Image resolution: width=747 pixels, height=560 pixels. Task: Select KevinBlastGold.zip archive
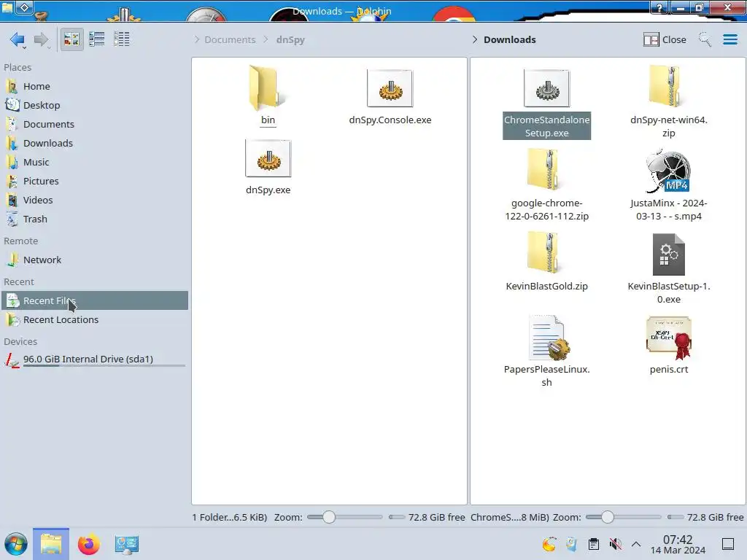pos(546,262)
